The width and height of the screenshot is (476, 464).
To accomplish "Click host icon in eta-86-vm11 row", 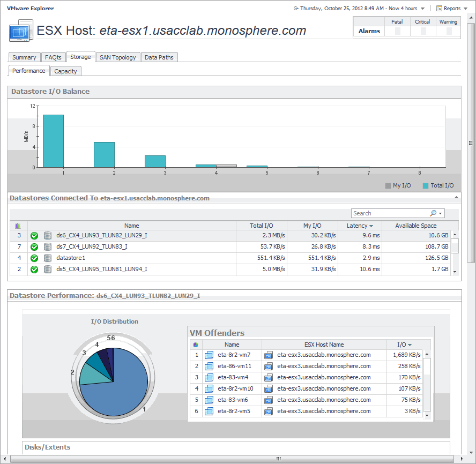I will tap(269, 366).
